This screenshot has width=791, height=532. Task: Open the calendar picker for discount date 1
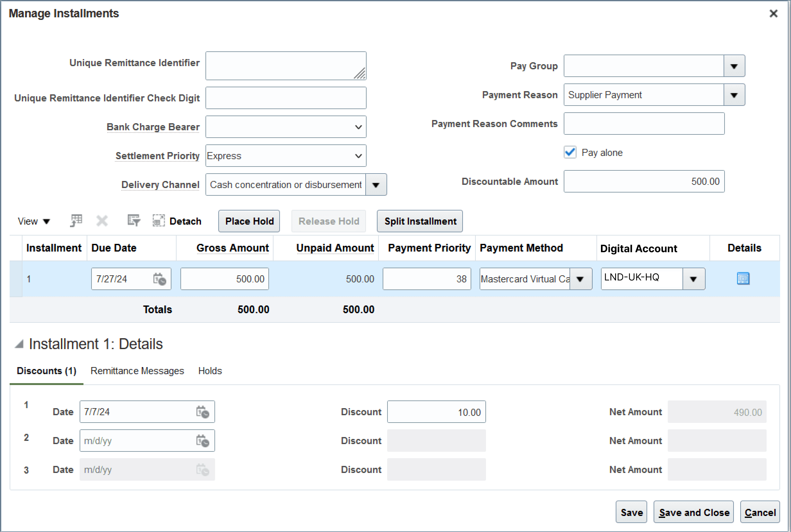click(x=203, y=412)
